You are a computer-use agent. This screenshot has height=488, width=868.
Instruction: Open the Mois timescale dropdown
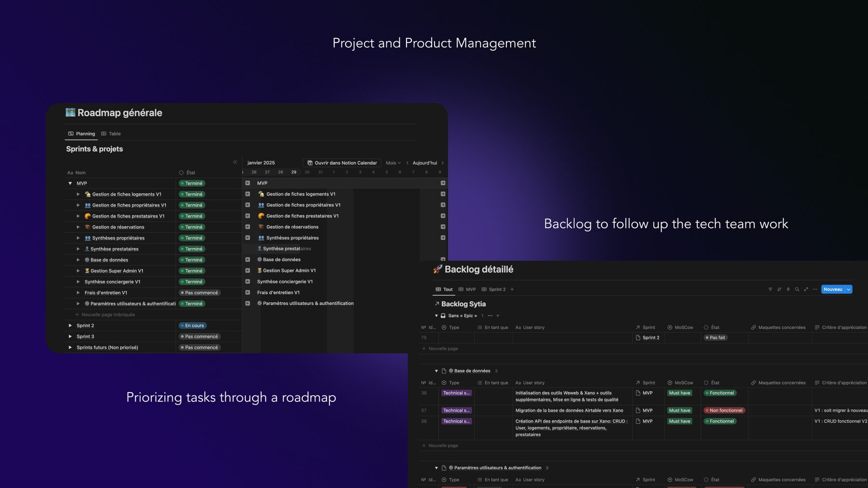[393, 163]
